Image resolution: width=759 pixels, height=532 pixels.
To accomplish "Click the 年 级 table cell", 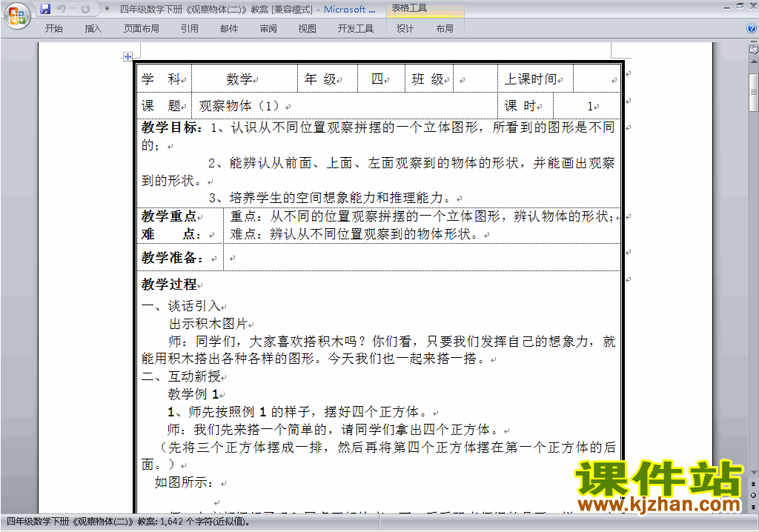I will click(328, 79).
